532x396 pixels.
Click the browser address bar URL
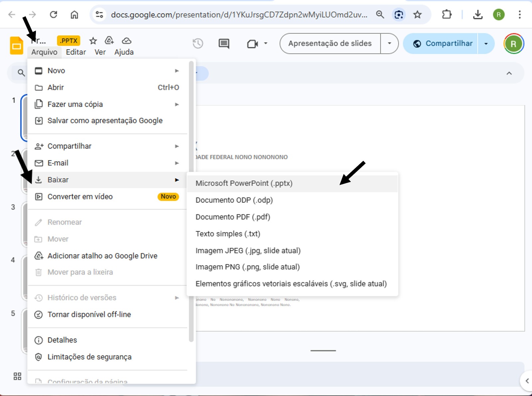pos(239,15)
